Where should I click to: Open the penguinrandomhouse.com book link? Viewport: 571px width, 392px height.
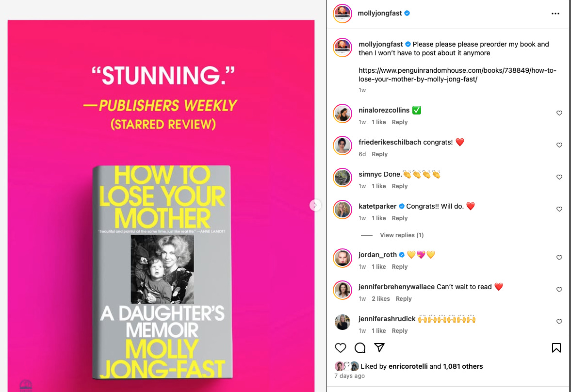[x=457, y=75]
